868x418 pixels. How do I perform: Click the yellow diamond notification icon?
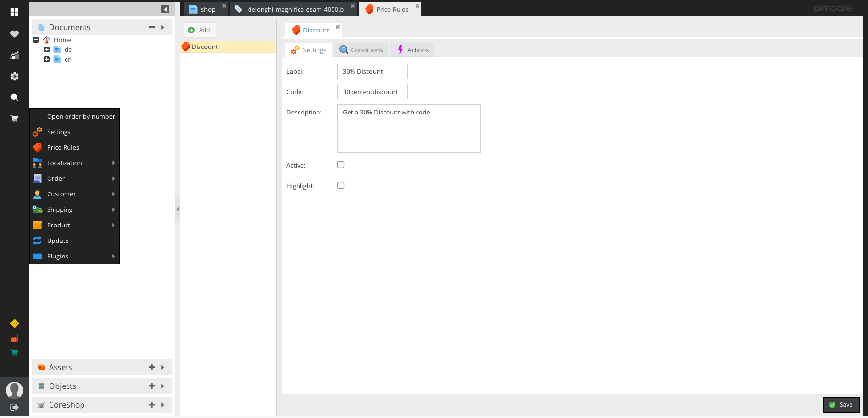pos(15,323)
